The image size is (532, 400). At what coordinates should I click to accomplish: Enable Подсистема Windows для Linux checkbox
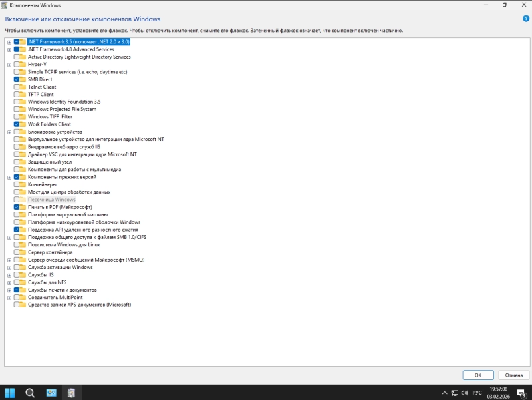[x=16, y=245]
